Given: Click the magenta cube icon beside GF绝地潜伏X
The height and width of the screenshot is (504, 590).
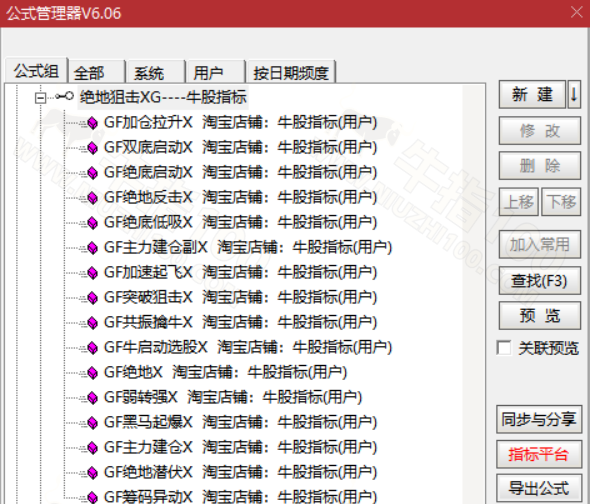Looking at the screenshot, I should (92, 472).
